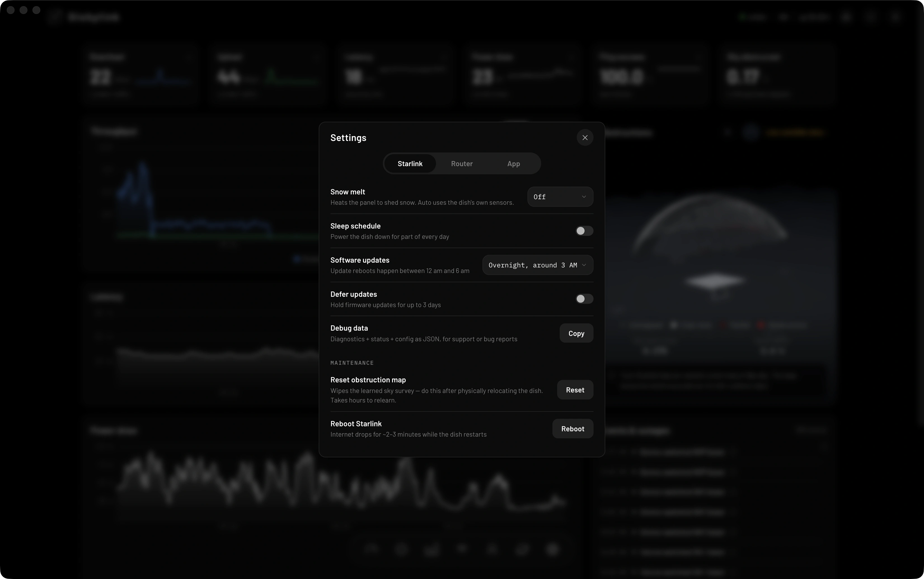Click the "Reset obstruction map" label
This screenshot has height=579, width=924.
pos(368,380)
